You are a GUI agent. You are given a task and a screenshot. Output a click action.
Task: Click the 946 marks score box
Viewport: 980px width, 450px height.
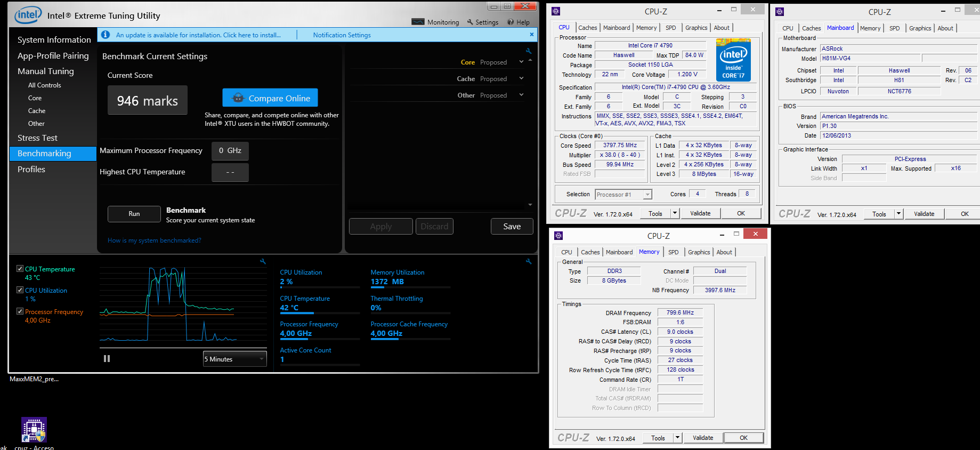coord(148,100)
